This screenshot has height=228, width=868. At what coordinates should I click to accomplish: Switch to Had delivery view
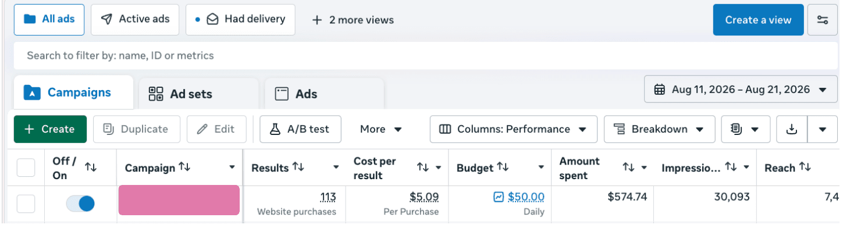click(240, 19)
